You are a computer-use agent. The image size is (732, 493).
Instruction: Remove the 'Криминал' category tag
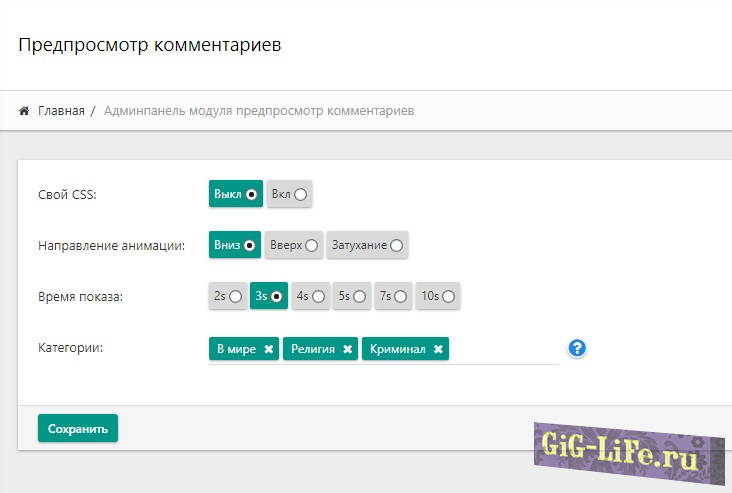click(438, 349)
